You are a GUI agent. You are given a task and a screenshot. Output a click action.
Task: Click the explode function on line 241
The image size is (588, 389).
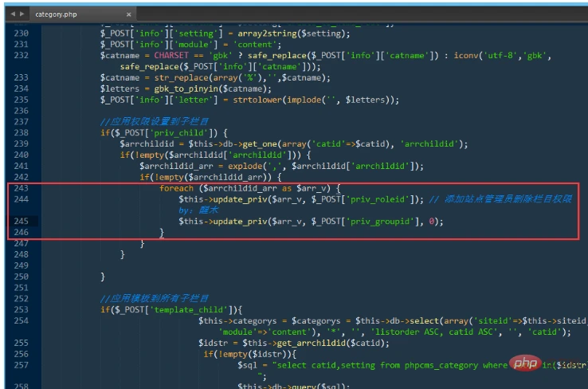pos(245,166)
